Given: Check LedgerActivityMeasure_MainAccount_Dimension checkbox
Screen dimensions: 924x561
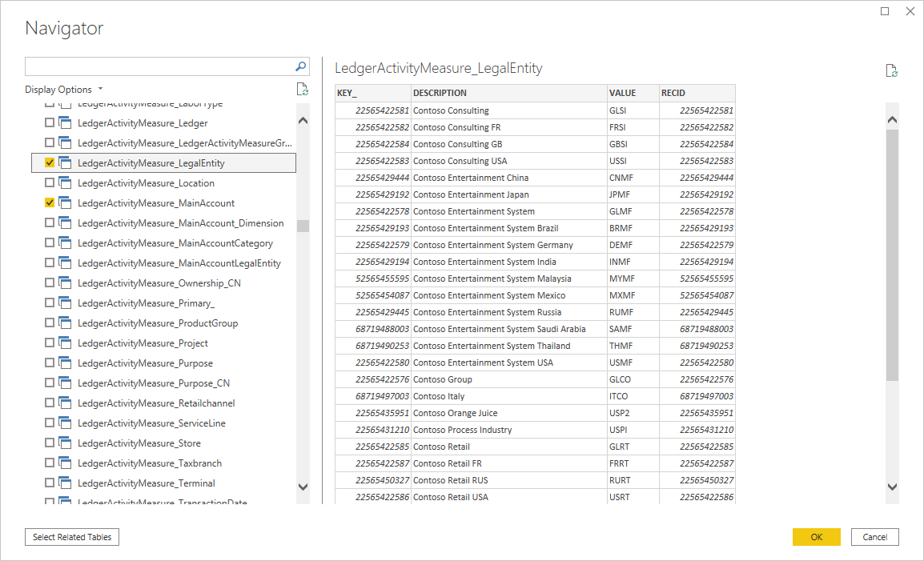Looking at the screenshot, I should pos(50,222).
